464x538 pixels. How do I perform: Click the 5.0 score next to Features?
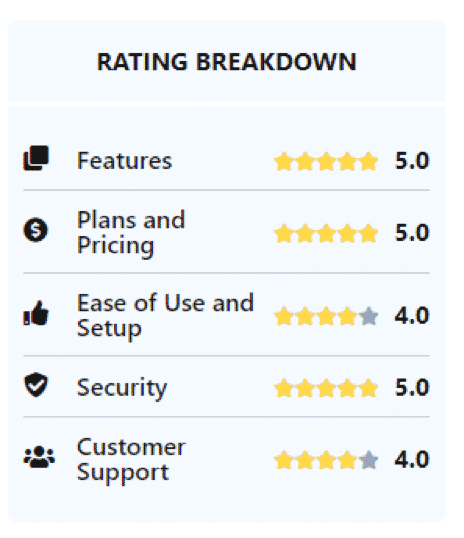tap(412, 161)
